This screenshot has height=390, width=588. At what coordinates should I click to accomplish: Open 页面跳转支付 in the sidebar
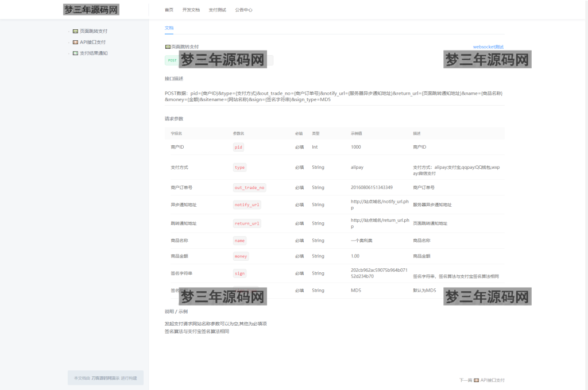pyautogui.click(x=94, y=31)
